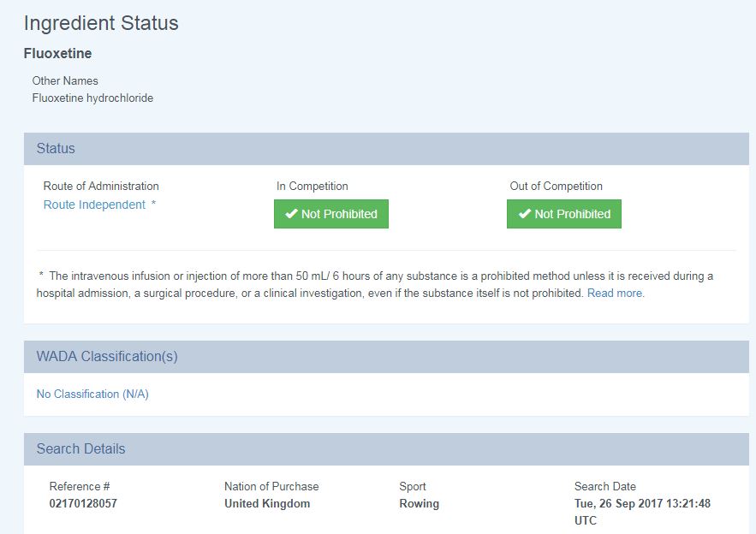Click the WADA Classification(s) section header
The width and height of the screenshot is (756, 534).
386,357
